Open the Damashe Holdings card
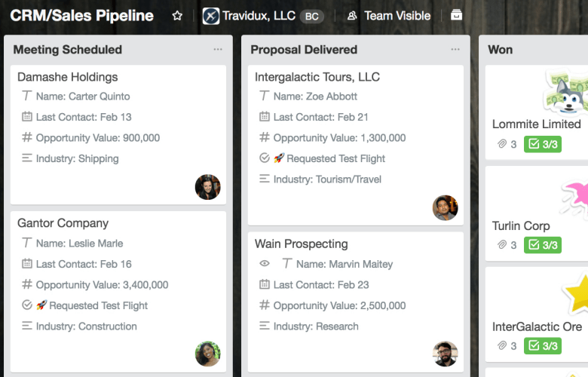Viewport: 588px width, 377px height. [x=68, y=77]
